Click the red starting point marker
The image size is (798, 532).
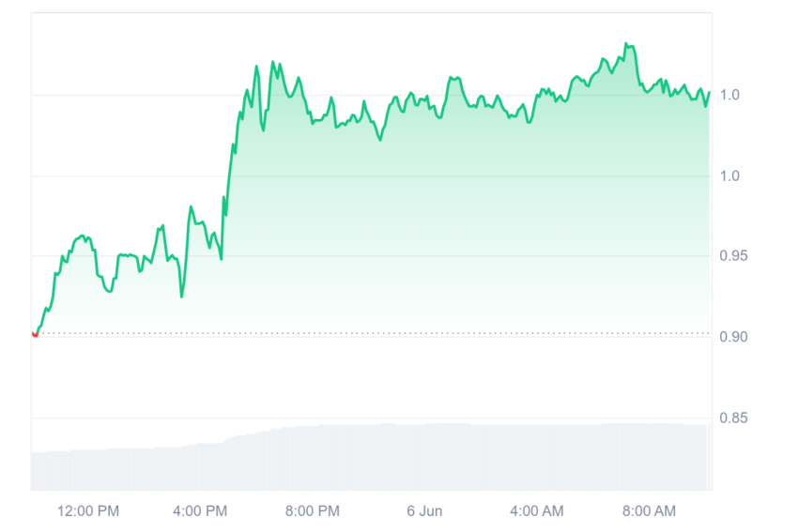(35, 334)
